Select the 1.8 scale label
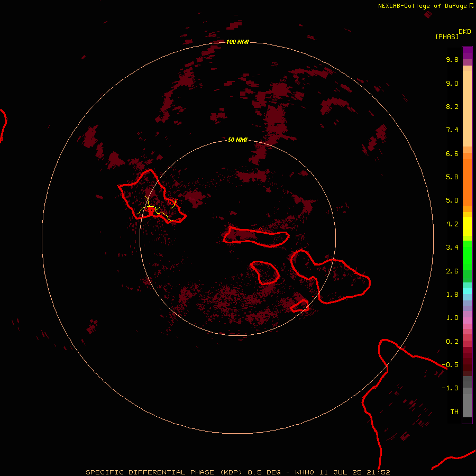The image size is (476, 476). click(x=452, y=295)
